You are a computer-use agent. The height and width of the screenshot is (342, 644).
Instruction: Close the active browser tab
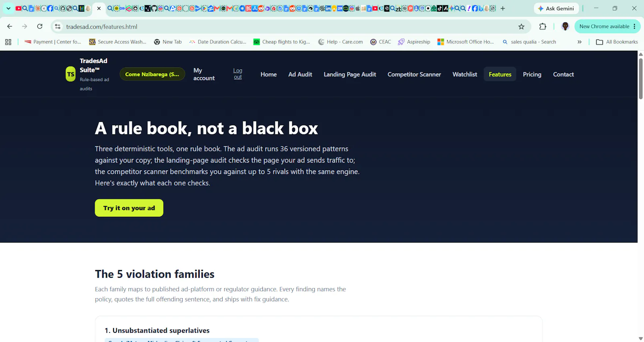point(99,8)
